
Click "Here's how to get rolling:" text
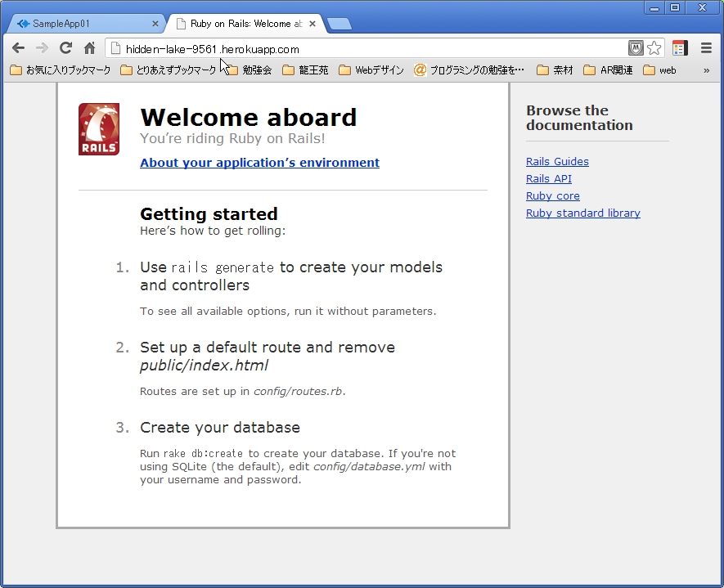pyautogui.click(x=213, y=231)
